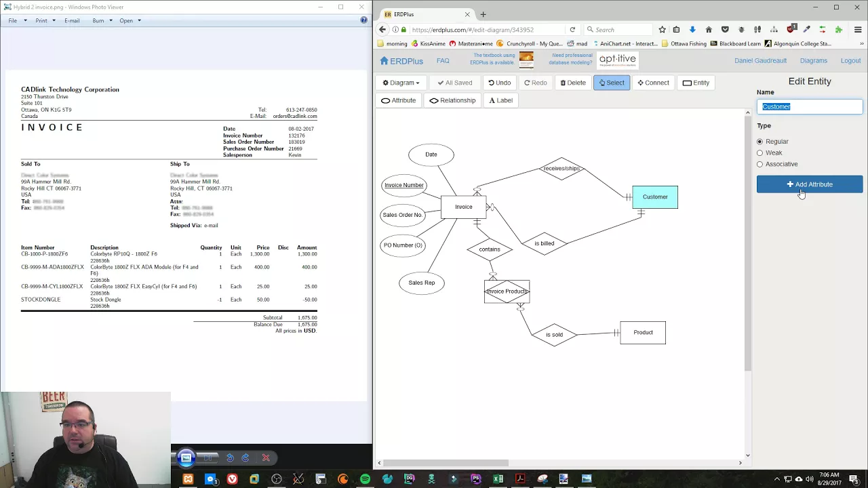The height and width of the screenshot is (488, 868).
Task: Select the Weak entity type
Action: 759,153
